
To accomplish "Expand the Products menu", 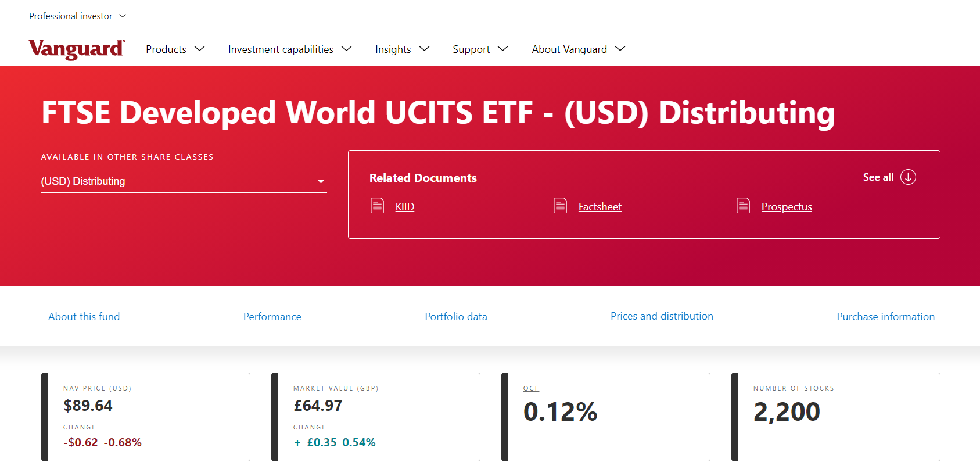I will 175,49.
